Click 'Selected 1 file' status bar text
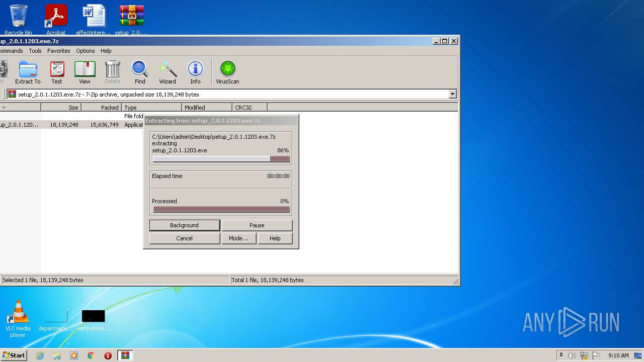This screenshot has height=362, width=644. [x=43, y=280]
